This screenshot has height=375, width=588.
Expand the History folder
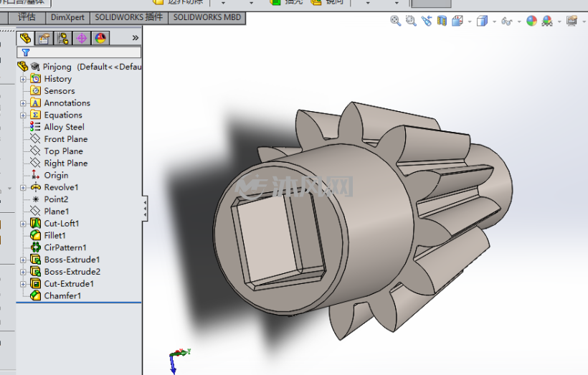[23, 79]
